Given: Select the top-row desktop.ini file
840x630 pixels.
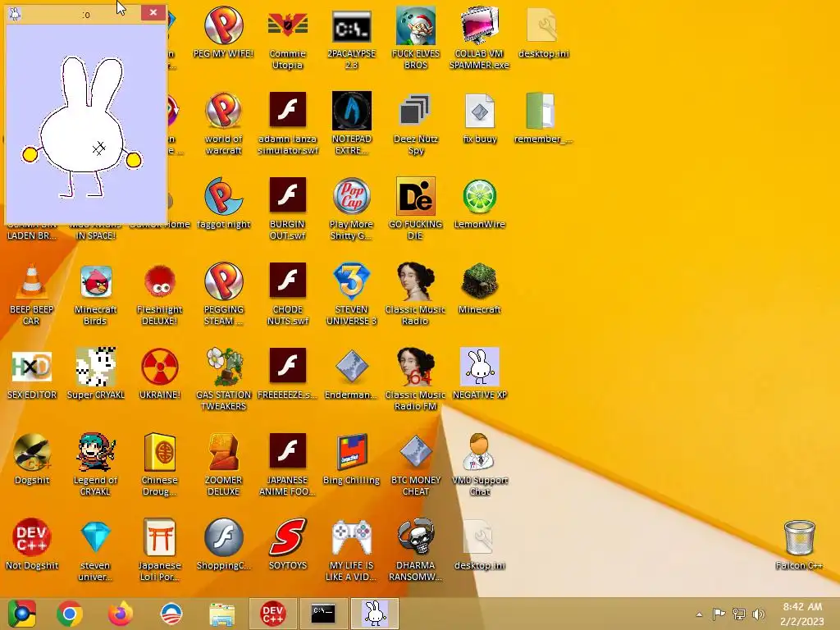Looking at the screenshot, I should pyautogui.click(x=543, y=25).
